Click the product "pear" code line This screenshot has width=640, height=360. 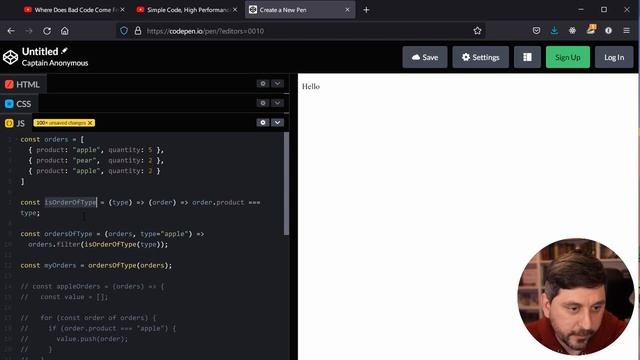click(96, 160)
